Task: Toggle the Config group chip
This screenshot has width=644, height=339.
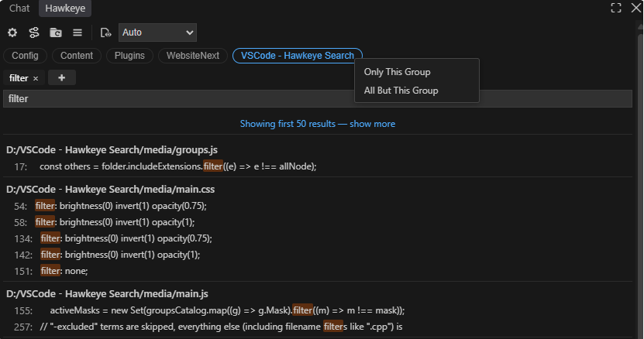Action: [25, 56]
